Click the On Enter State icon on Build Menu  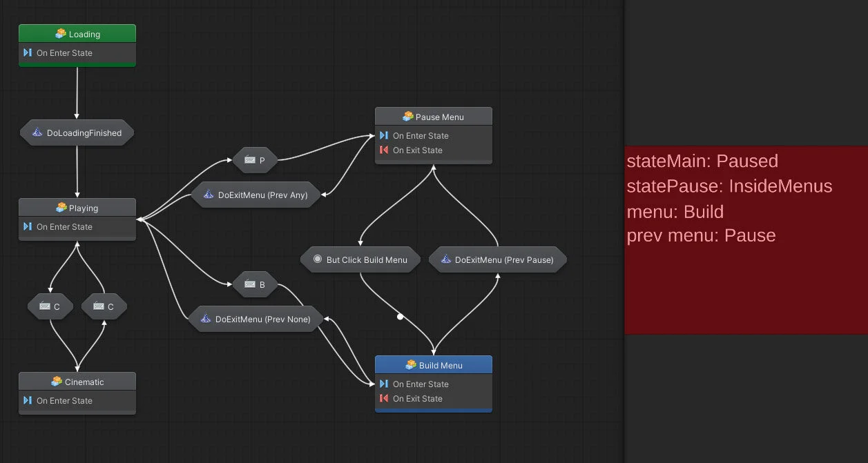tap(385, 384)
